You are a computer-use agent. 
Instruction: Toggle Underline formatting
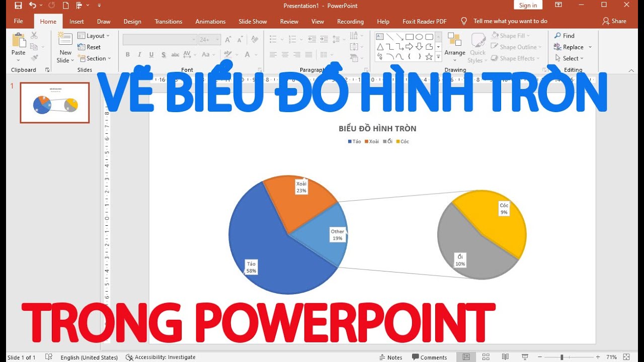[x=151, y=55]
